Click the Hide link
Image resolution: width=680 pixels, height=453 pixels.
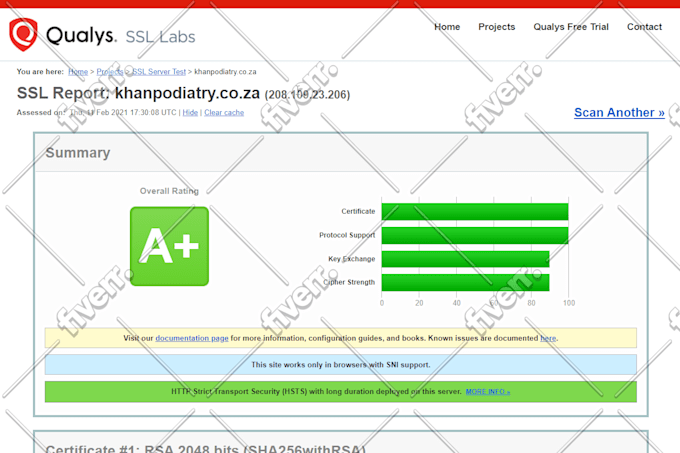(x=190, y=112)
